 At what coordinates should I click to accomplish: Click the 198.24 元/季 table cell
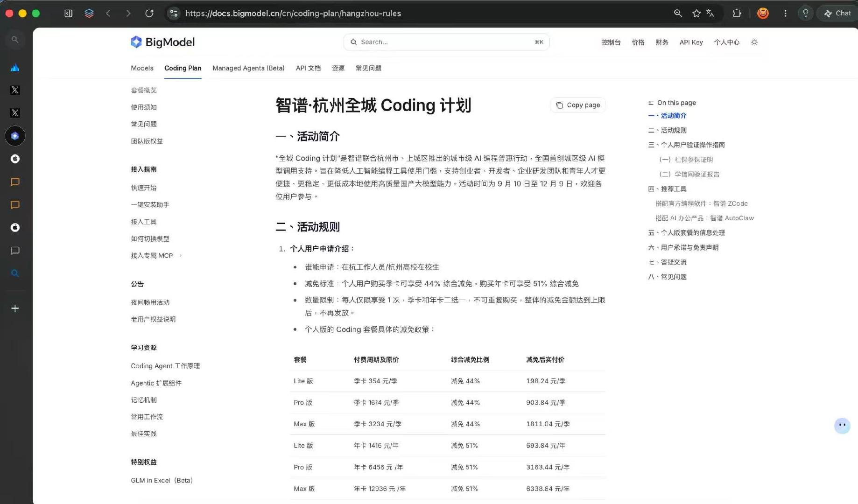(x=546, y=381)
